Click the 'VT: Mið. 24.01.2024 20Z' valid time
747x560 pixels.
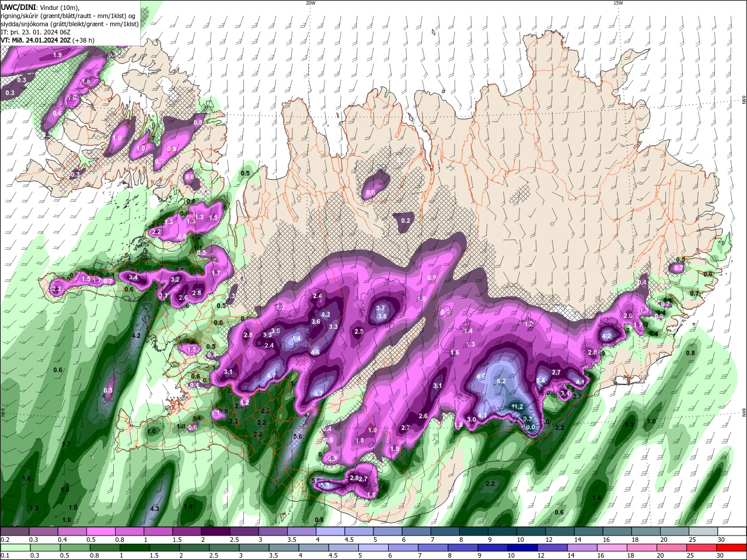[36, 40]
